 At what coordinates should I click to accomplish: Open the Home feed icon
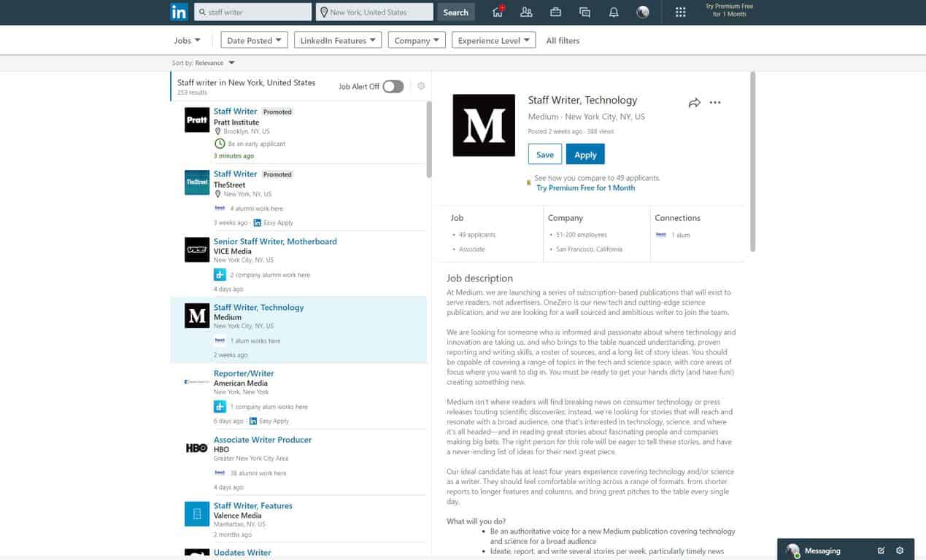tap(498, 12)
